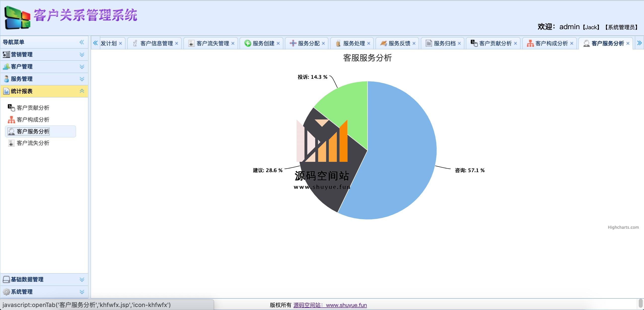Click the 客户服务分析 sidebar icon
The image size is (644, 310).
click(x=11, y=131)
